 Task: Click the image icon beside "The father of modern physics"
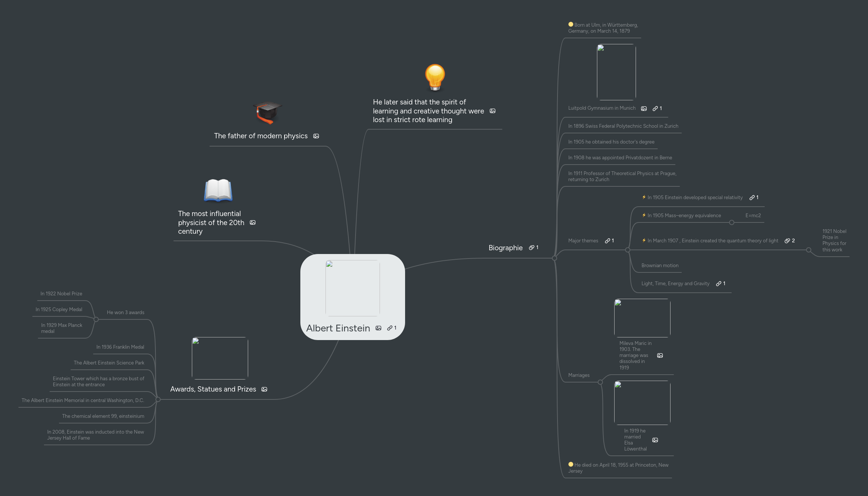[x=316, y=136]
